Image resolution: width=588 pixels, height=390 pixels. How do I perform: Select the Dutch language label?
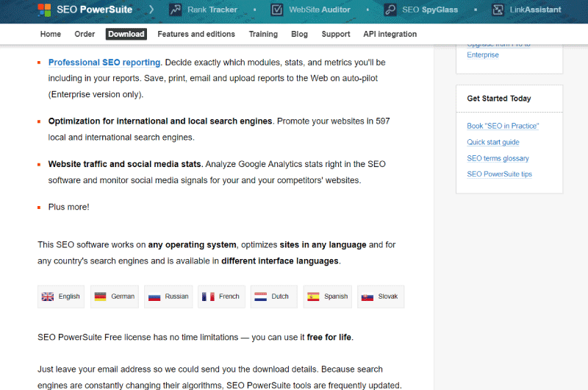280,297
